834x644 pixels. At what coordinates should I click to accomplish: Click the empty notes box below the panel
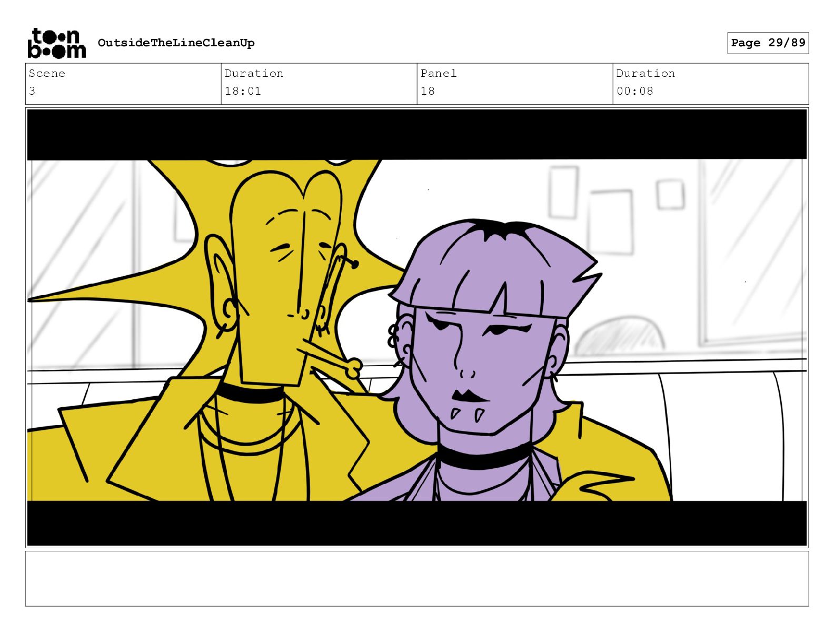[417, 579]
